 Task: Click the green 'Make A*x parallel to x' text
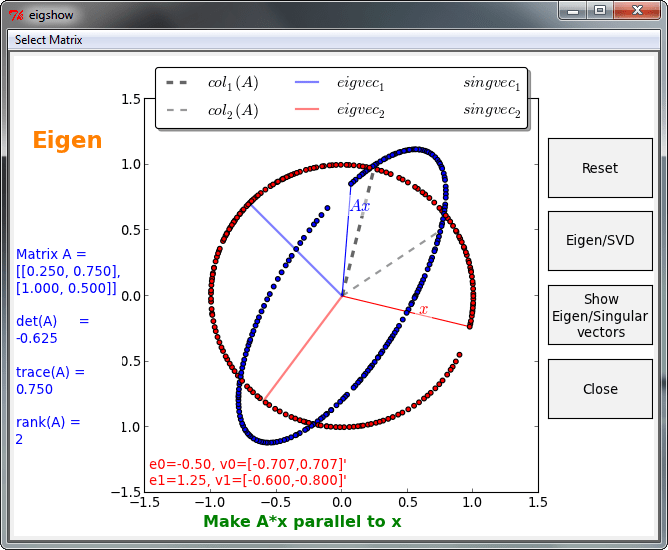coord(302,522)
